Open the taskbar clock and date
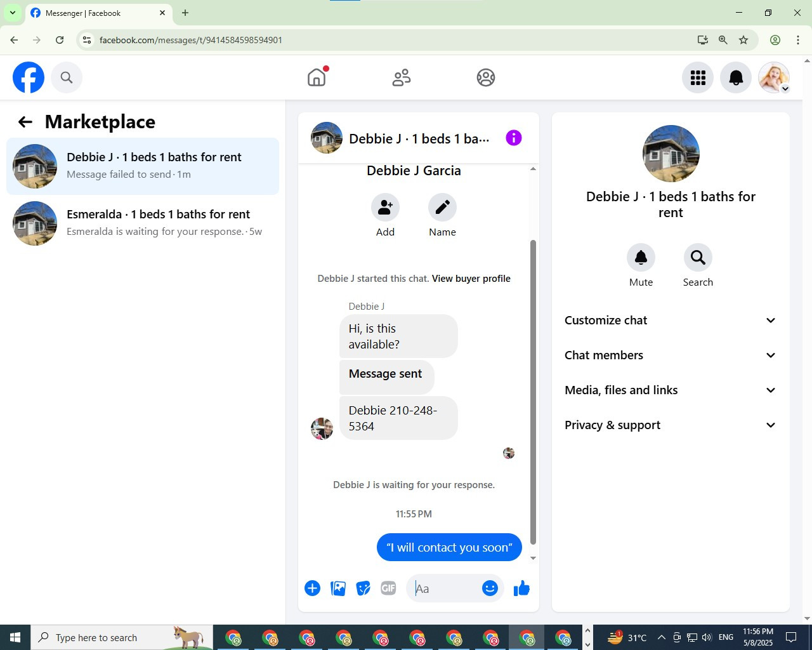Screen dimensions: 812x650 pos(758,637)
